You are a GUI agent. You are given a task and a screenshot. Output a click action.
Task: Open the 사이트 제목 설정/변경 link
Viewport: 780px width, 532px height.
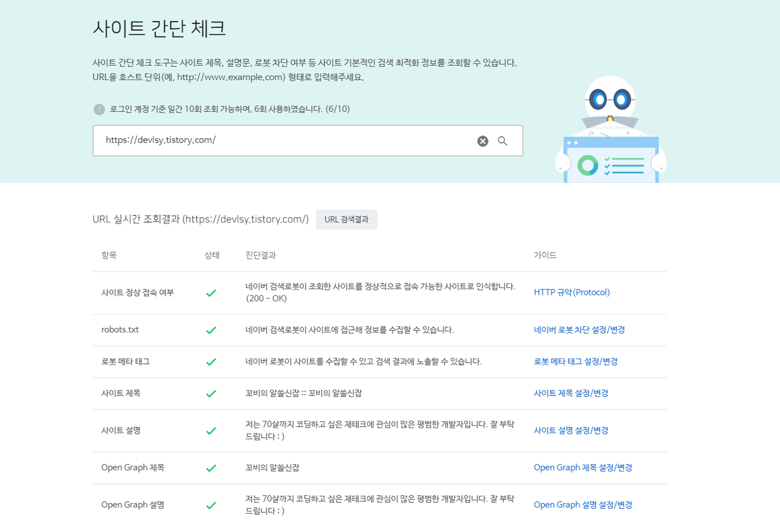pos(571,393)
